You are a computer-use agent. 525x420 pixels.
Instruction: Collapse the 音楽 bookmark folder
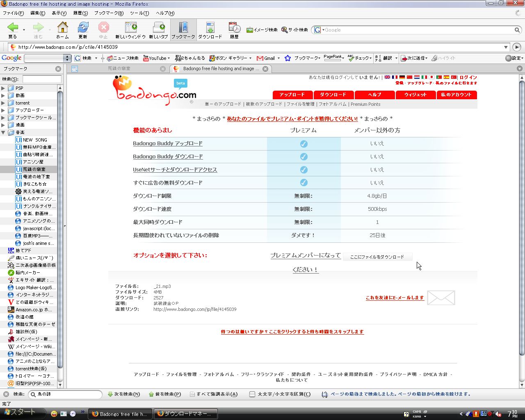pyautogui.click(x=3, y=132)
